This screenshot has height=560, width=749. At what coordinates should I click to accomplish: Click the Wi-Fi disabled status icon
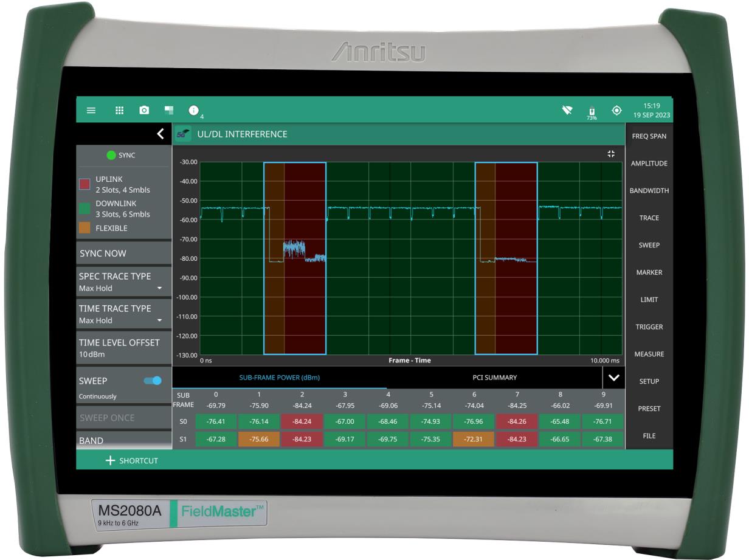[x=567, y=111]
